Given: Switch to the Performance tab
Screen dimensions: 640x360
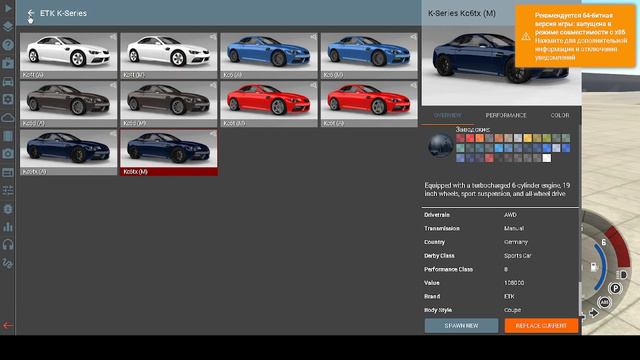Looking at the screenshot, I should click(506, 116).
